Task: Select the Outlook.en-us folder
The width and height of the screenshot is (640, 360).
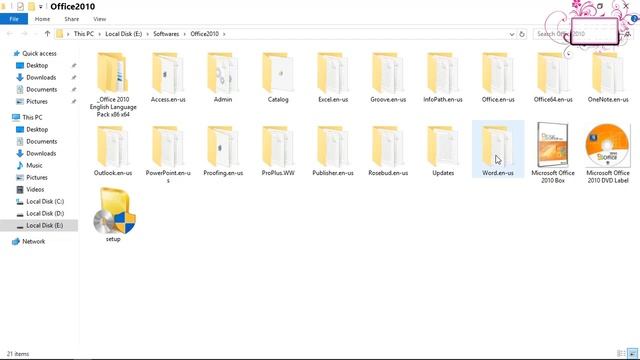Action: click(113, 151)
